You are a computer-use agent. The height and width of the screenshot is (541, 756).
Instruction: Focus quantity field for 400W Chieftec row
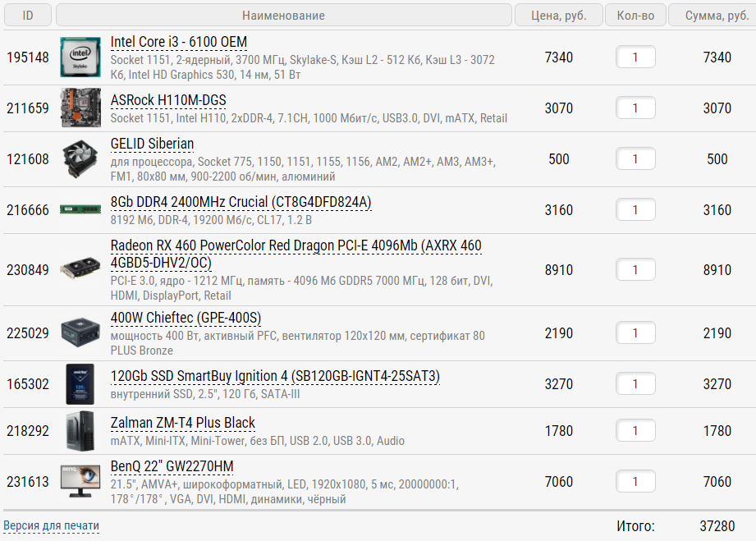coord(635,332)
